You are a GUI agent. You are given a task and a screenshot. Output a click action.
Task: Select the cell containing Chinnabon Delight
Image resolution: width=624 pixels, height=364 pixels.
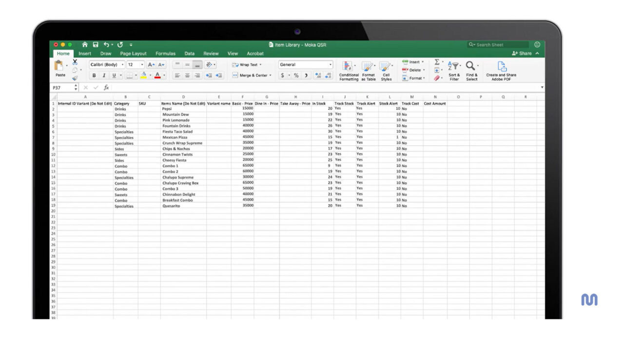[x=183, y=194]
